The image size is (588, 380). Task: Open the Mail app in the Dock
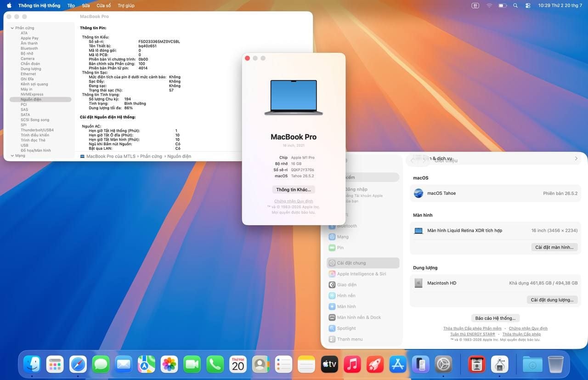(x=124, y=364)
